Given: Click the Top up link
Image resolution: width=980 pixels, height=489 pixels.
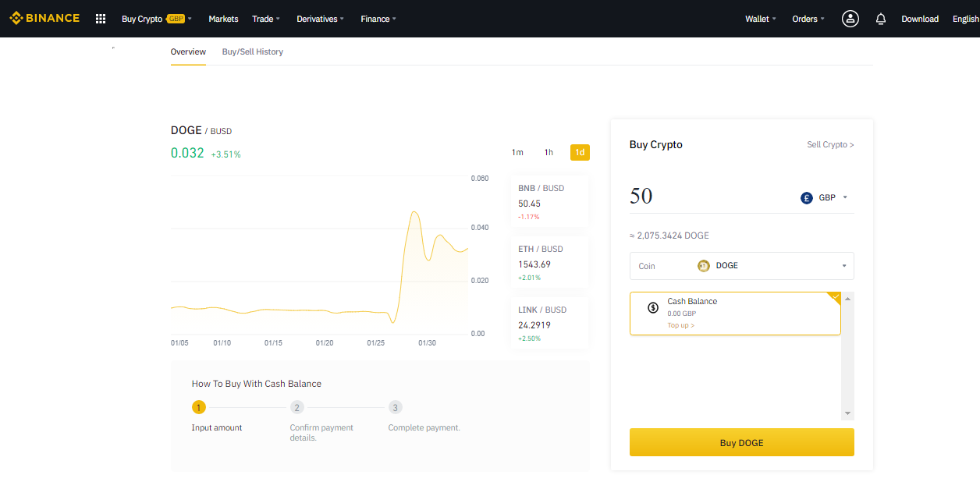Looking at the screenshot, I should [x=680, y=325].
